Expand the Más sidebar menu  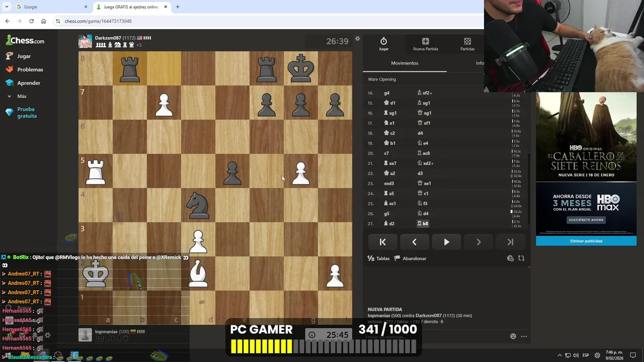point(22,96)
